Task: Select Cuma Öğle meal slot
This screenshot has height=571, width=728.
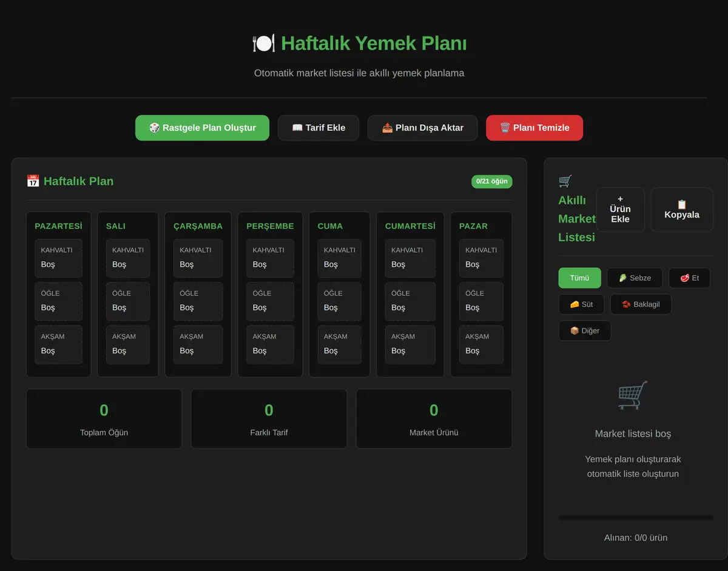Action: coord(340,301)
